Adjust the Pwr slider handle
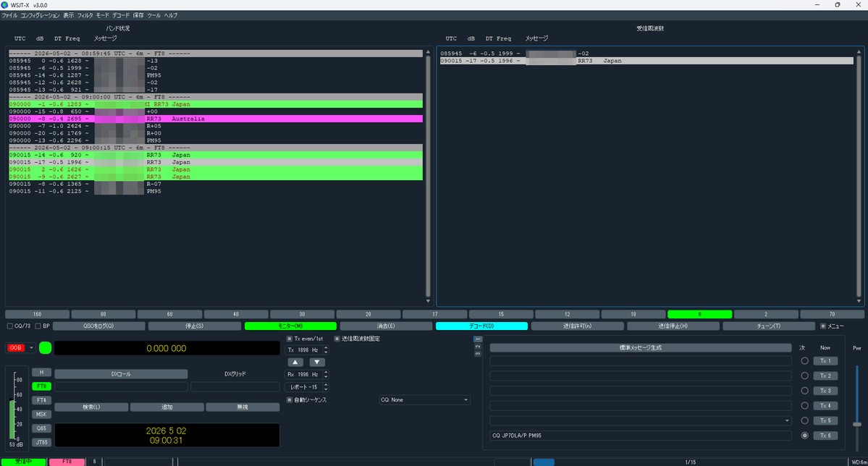This screenshot has width=868, height=466. (x=857, y=424)
